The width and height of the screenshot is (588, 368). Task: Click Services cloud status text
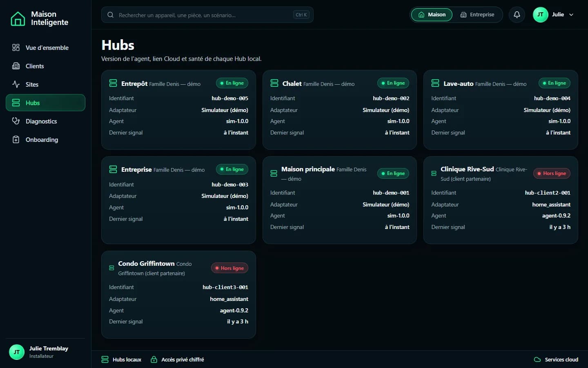561,359
